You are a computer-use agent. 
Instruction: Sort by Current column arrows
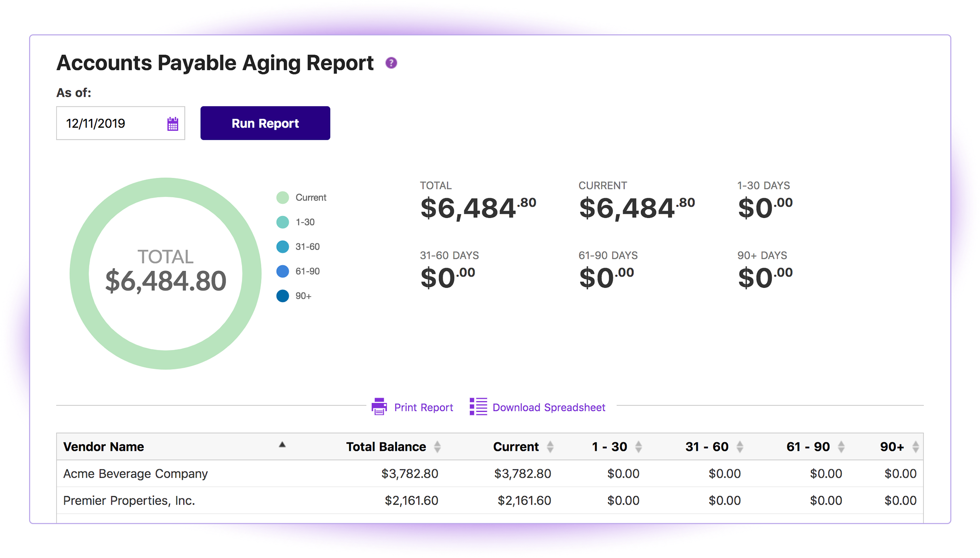[550, 447]
